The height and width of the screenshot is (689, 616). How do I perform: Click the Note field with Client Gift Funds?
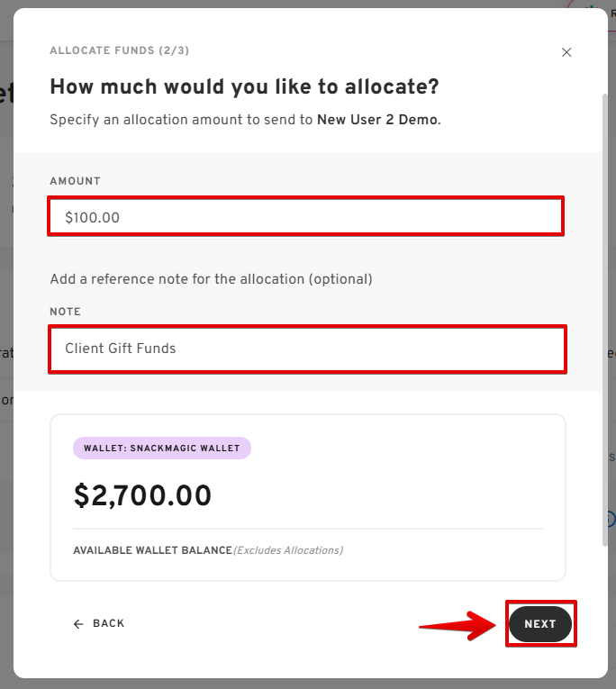(306, 349)
